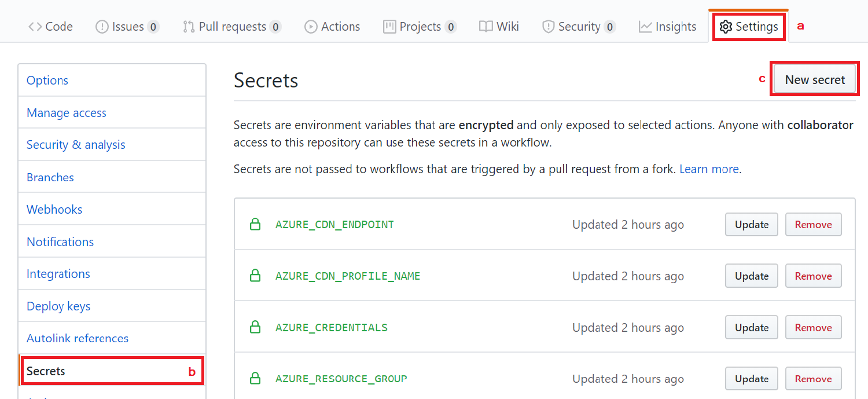Open Manage access in the sidebar
The image size is (868, 399).
coord(67,113)
